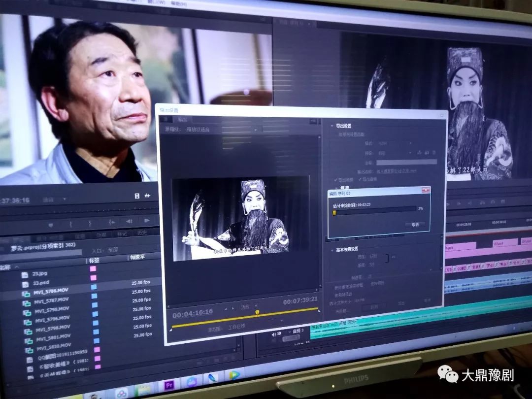Add marker in source monitor

click(51, 225)
